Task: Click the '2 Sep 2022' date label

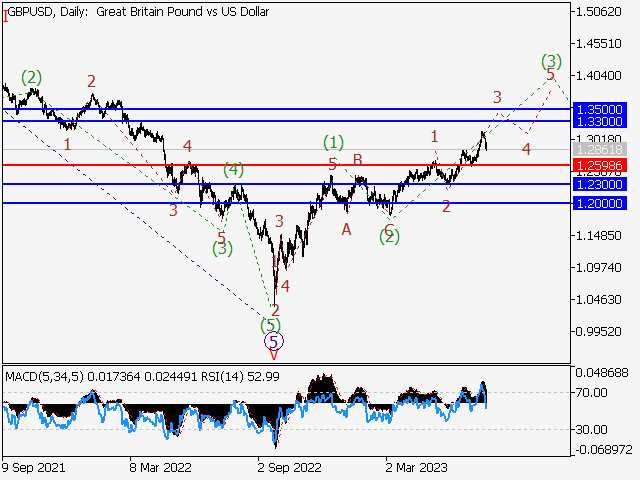Action: [289, 467]
